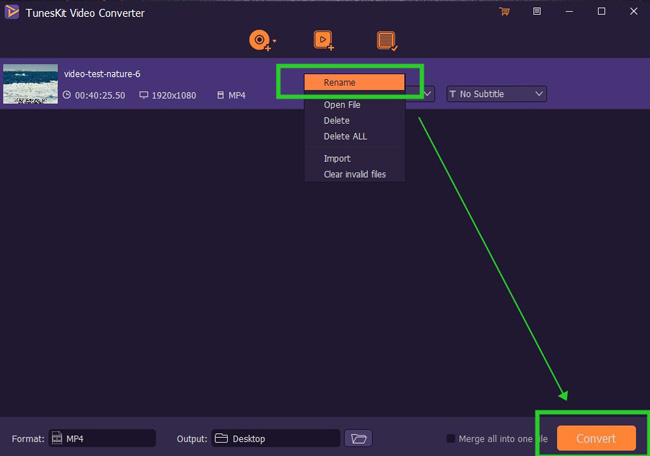This screenshot has width=650, height=456.
Task: Maximize the TunesKit window
Action: 601,12
